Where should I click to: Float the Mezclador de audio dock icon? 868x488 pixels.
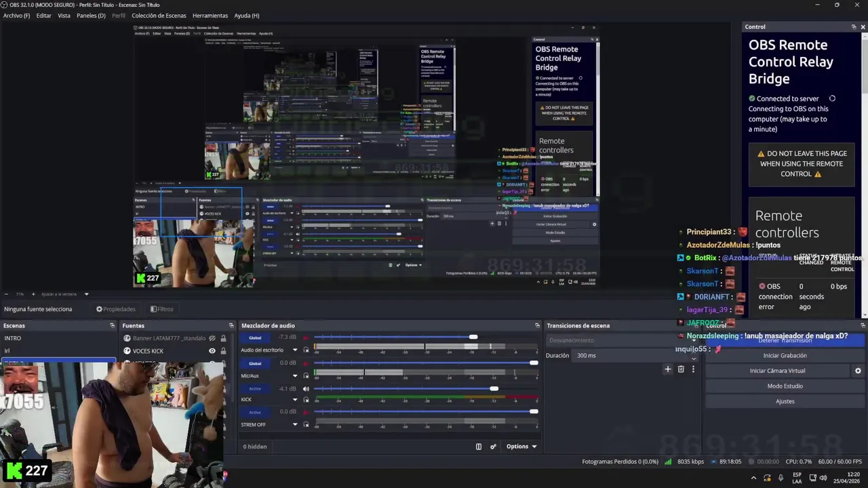[x=537, y=325]
